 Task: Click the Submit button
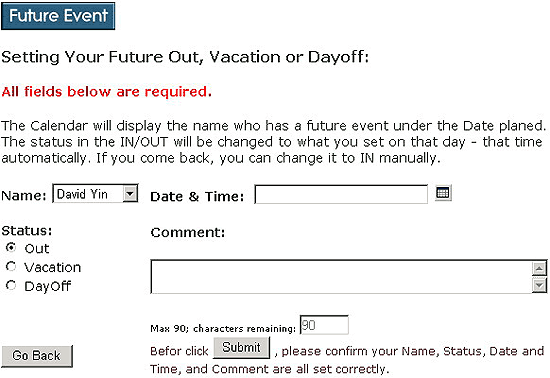[241, 347]
